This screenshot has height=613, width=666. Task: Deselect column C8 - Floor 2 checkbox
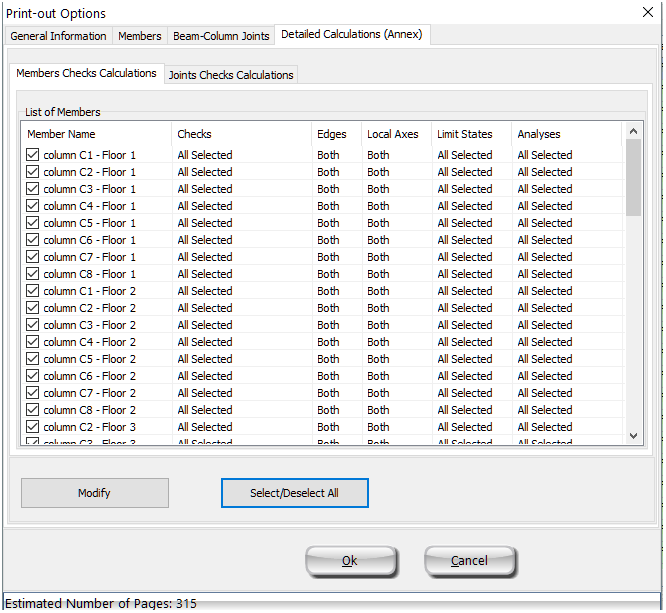33,410
